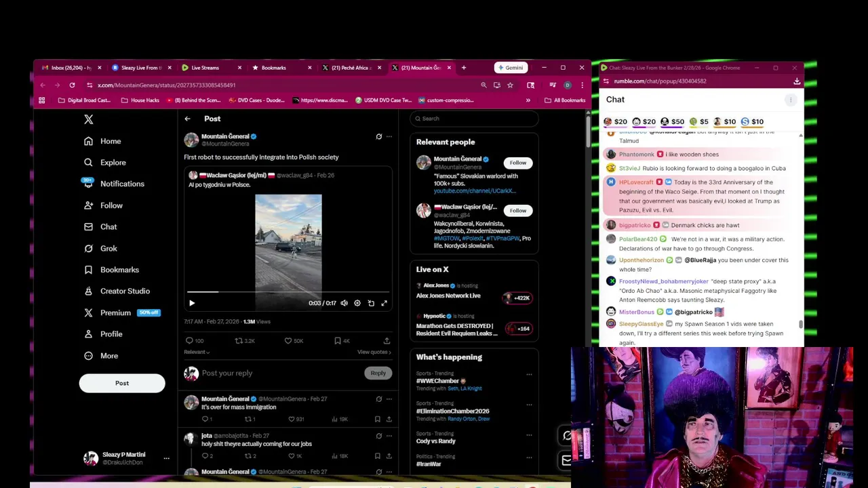
Task: Open the All Bookmarks folder
Action: tap(565, 100)
